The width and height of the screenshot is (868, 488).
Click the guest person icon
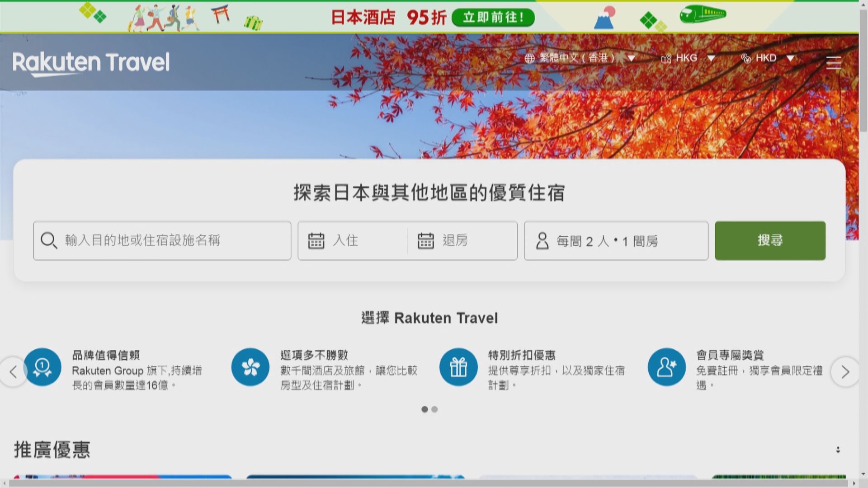point(542,241)
